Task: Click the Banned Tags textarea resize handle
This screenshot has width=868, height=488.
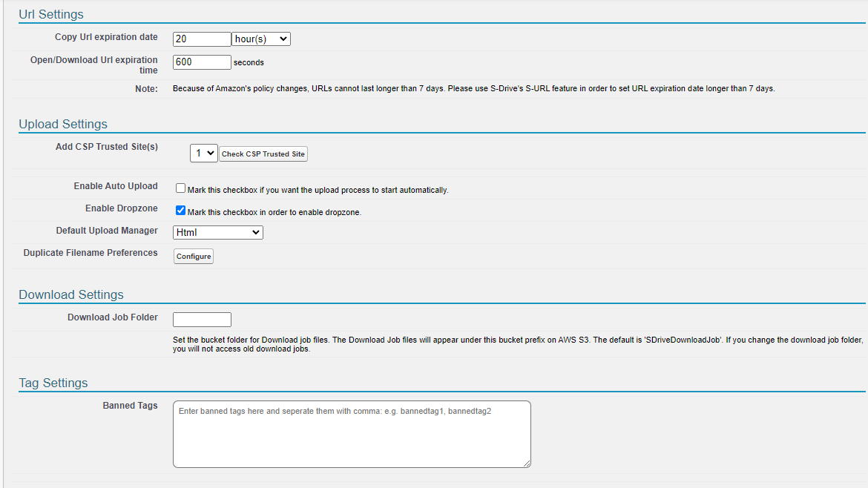Action: pos(527,464)
